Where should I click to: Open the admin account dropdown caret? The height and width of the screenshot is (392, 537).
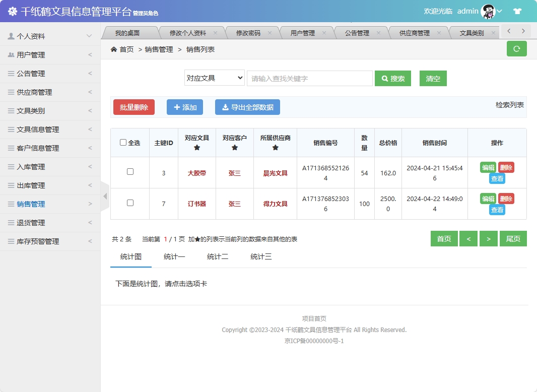pyautogui.click(x=499, y=11)
